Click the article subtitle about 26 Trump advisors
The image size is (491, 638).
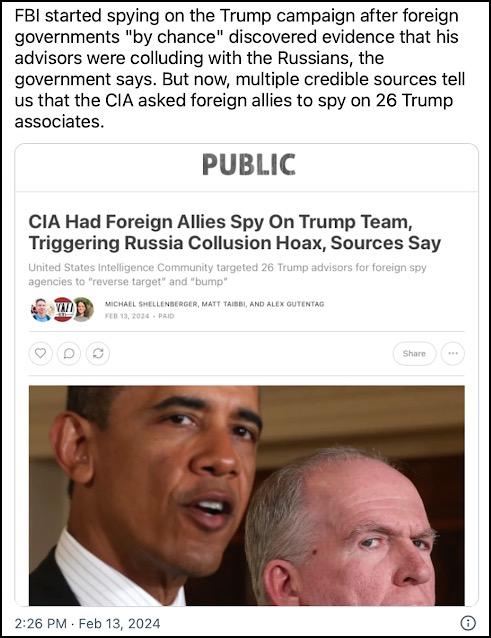(x=227, y=275)
